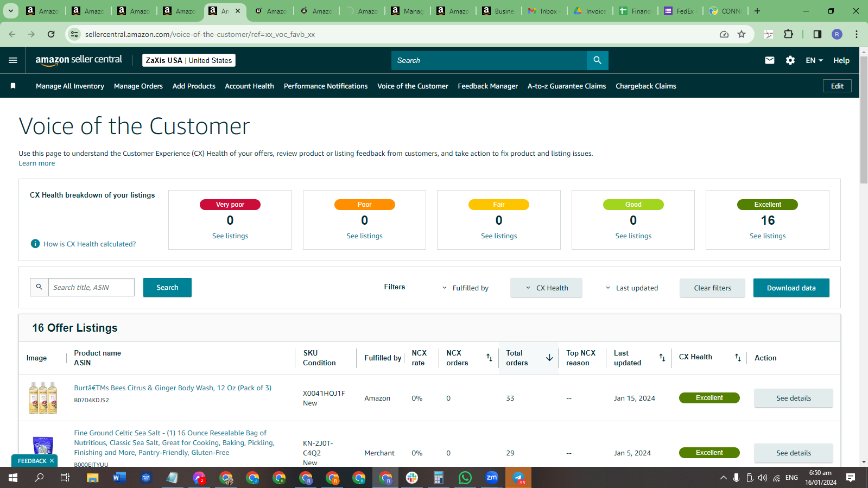This screenshot has width=868, height=488.
Task: Open the EN language dropdown
Action: tap(814, 60)
